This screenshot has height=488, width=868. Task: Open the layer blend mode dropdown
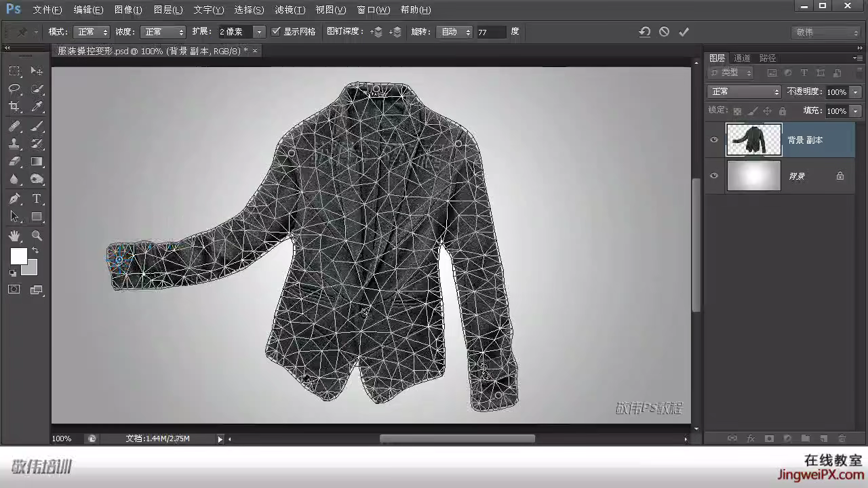point(745,91)
